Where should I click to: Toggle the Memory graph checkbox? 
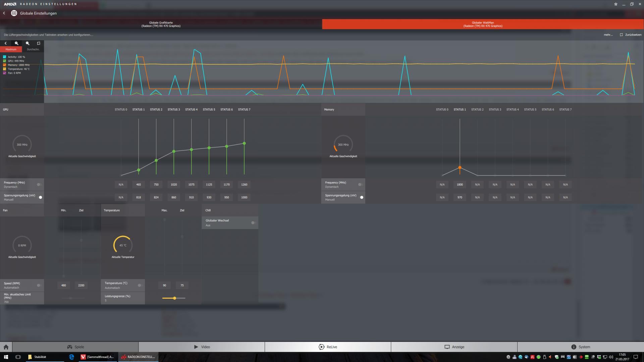coord(5,65)
